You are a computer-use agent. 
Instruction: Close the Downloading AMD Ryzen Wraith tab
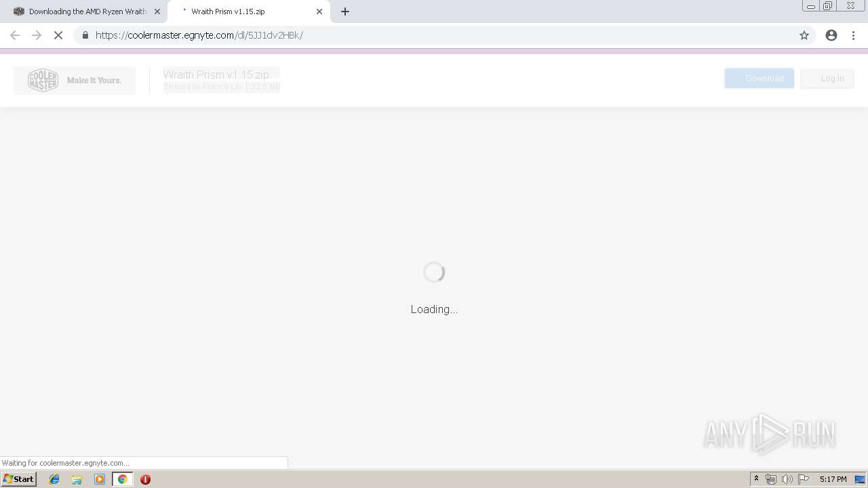157,12
